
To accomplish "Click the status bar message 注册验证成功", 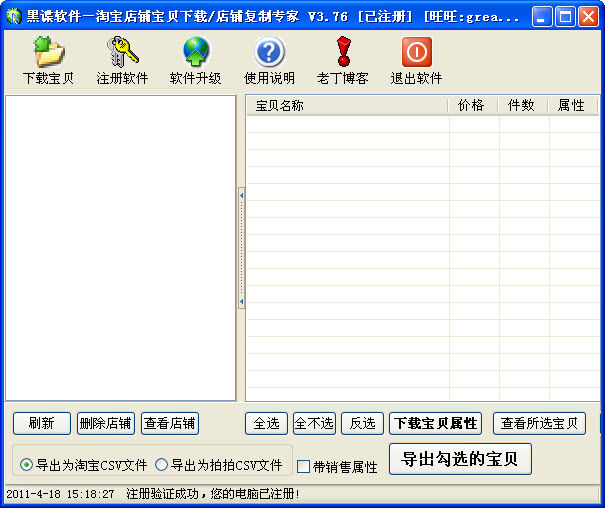I will tap(213, 494).
